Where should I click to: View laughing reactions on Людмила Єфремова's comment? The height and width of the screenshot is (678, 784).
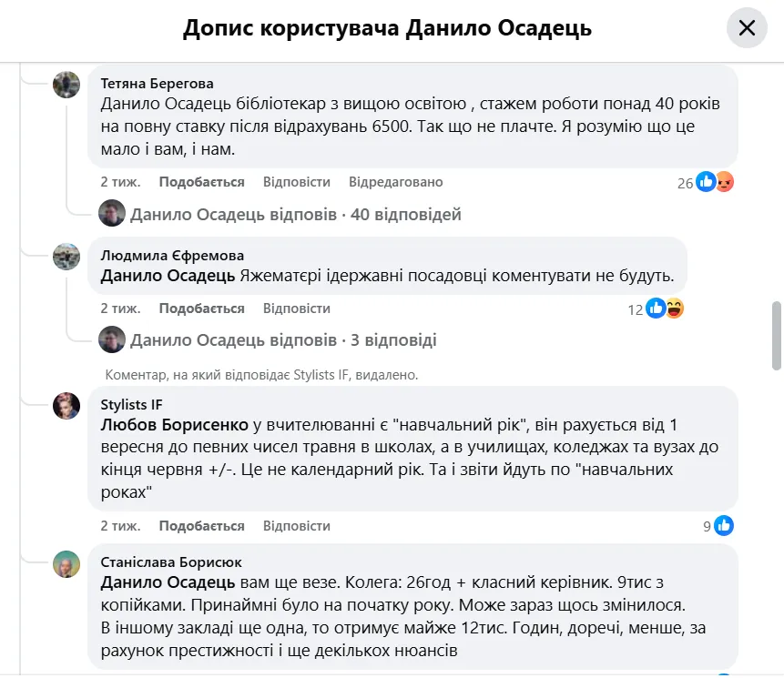pyautogui.click(x=675, y=309)
